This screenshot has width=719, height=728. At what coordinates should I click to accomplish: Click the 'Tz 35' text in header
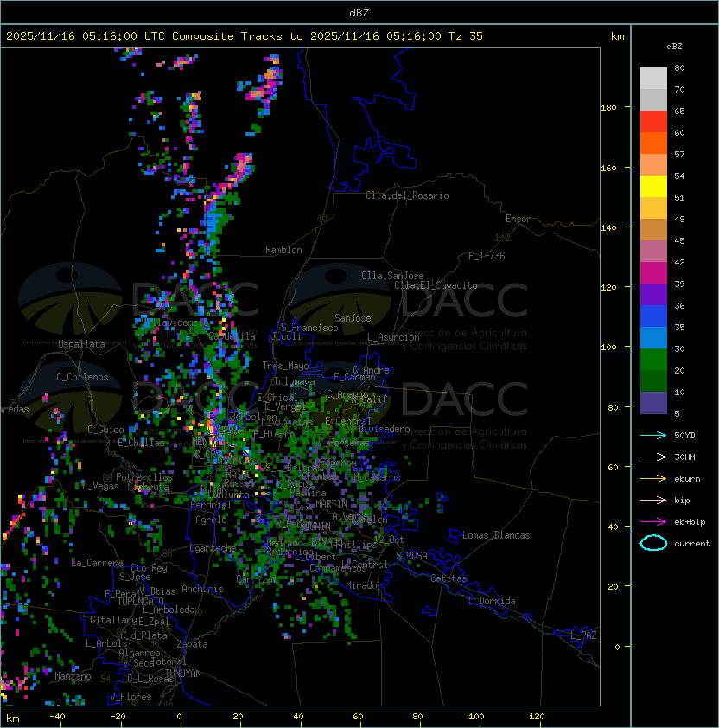tap(466, 36)
